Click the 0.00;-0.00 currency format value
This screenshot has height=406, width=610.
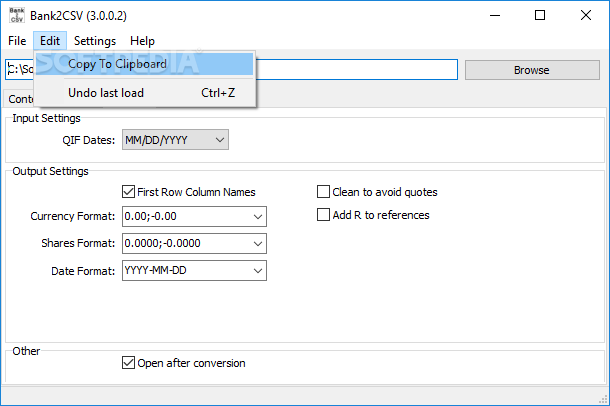pos(151,216)
